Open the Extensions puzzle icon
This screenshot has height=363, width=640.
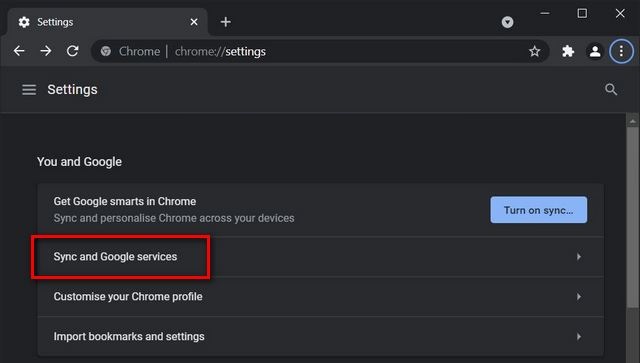pos(568,51)
